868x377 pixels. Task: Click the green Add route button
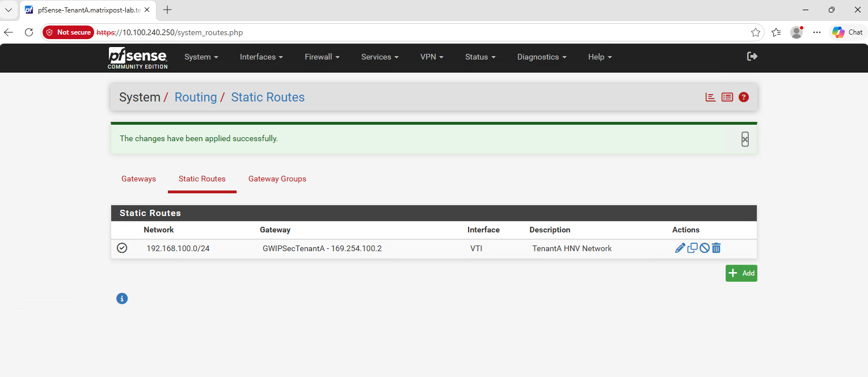pyautogui.click(x=741, y=273)
